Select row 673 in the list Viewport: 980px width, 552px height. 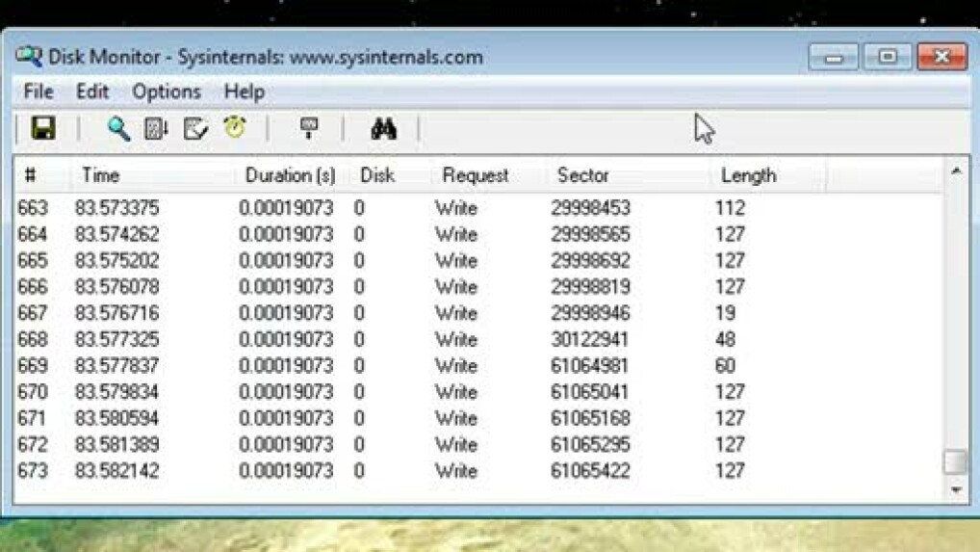tap(385, 471)
